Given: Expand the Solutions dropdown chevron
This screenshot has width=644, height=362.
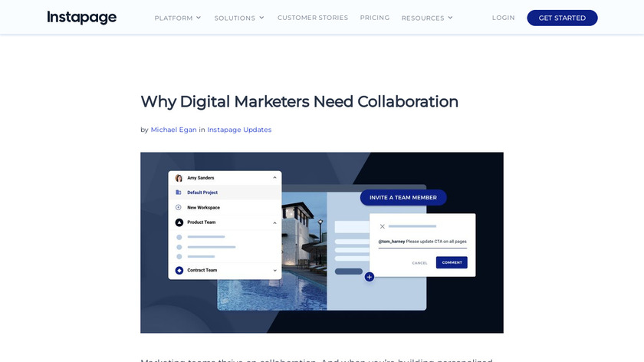Looking at the screenshot, I should 261,18.
